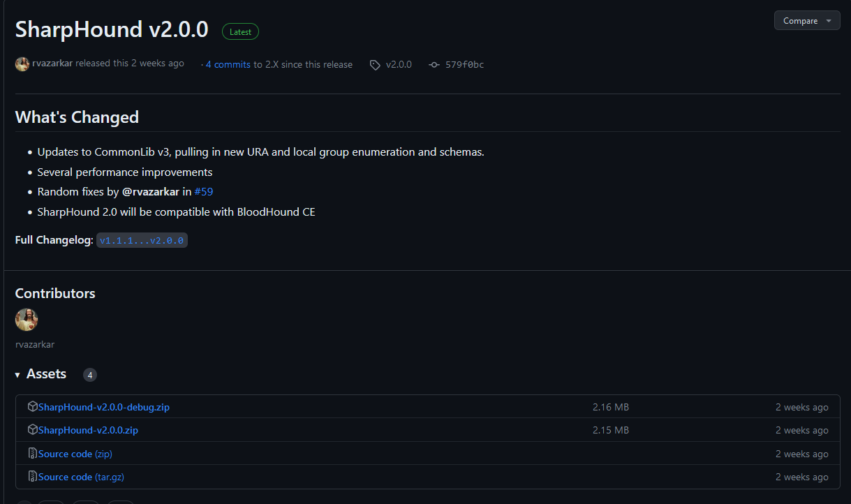This screenshot has width=851, height=504.
Task: Click the Contributors heading
Action: tap(55, 293)
